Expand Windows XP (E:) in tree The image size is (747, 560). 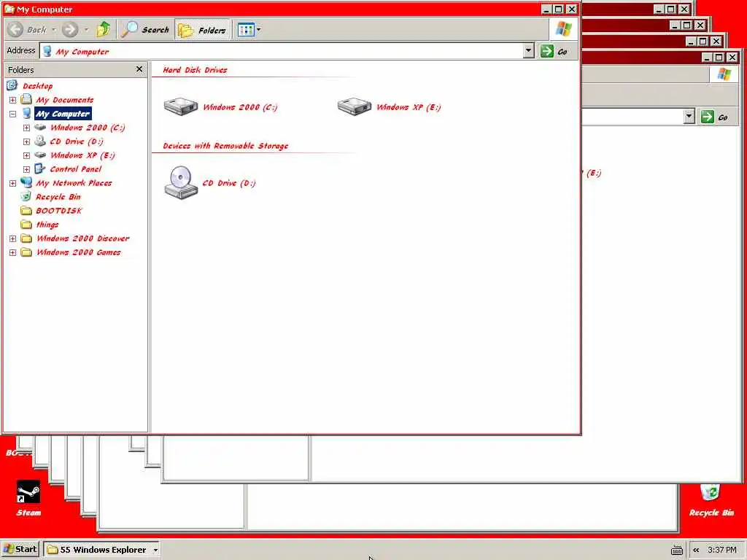pos(27,155)
